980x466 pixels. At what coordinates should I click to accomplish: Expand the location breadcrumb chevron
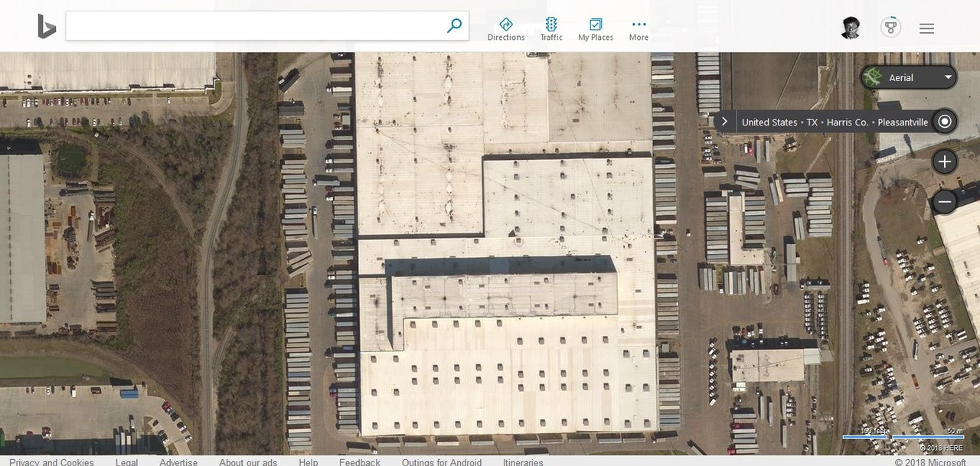[724, 122]
